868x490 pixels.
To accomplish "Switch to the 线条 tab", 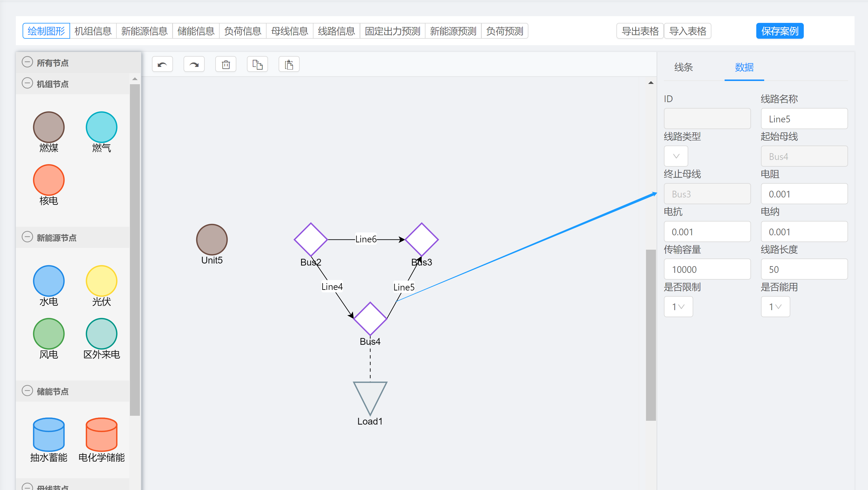I will [x=683, y=67].
